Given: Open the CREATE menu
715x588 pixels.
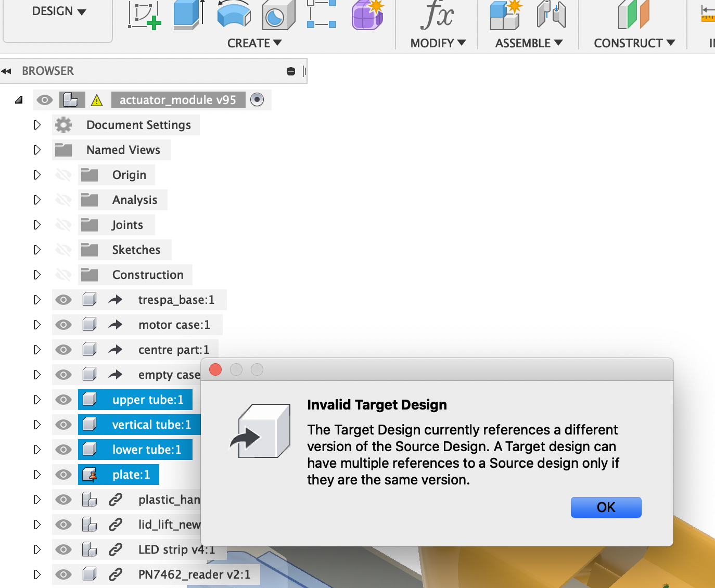Looking at the screenshot, I should pyautogui.click(x=254, y=43).
